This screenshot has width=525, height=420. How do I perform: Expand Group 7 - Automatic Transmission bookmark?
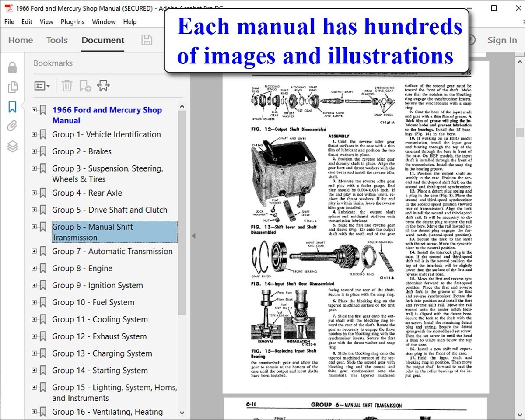click(x=34, y=251)
